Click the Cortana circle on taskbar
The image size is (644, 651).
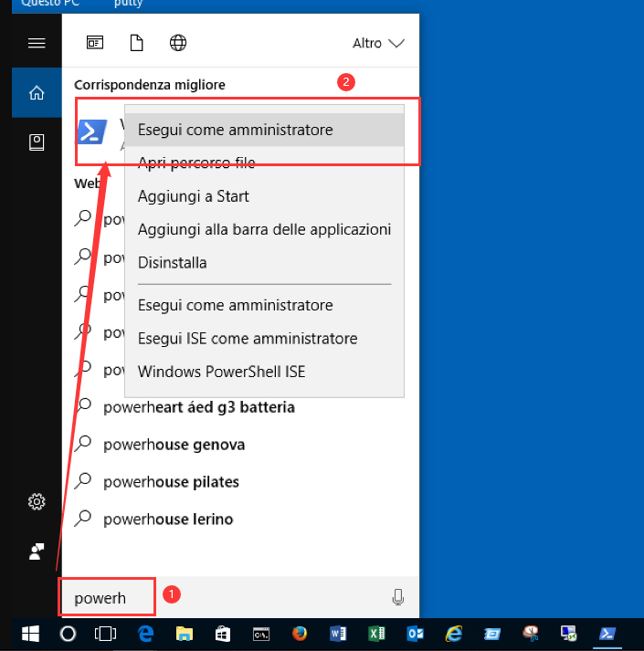(x=68, y=634)
